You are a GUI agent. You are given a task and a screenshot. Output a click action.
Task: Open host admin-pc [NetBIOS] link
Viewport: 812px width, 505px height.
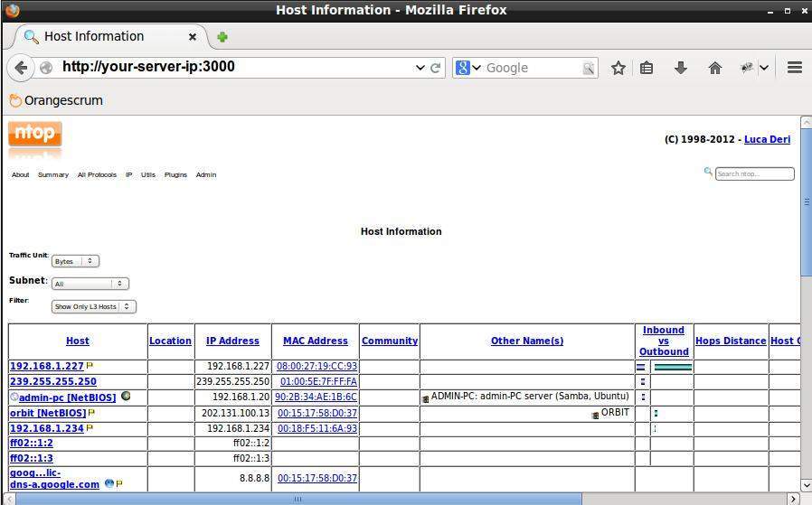tap(67, 397)
